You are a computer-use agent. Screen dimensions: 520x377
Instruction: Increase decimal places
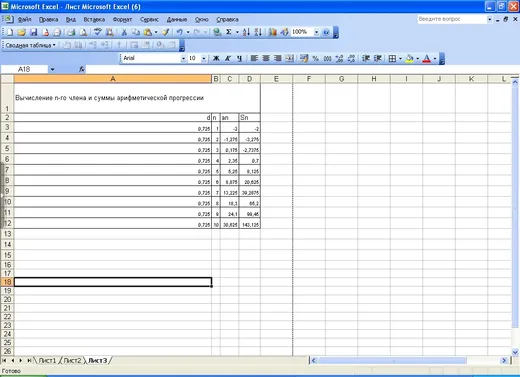339,58
